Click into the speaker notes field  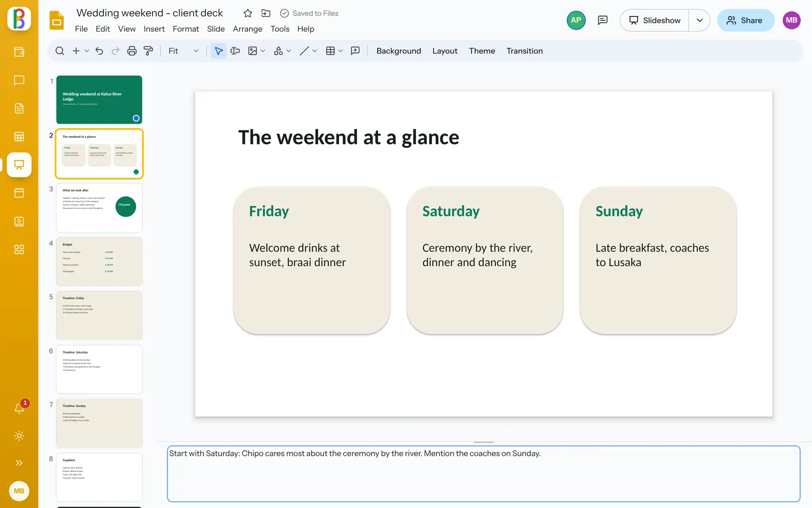point(484,474)
